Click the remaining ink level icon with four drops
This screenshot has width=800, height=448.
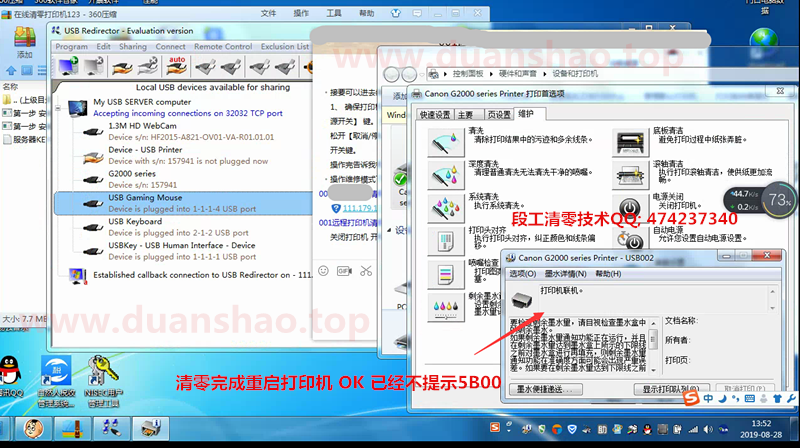coord(446,307)
